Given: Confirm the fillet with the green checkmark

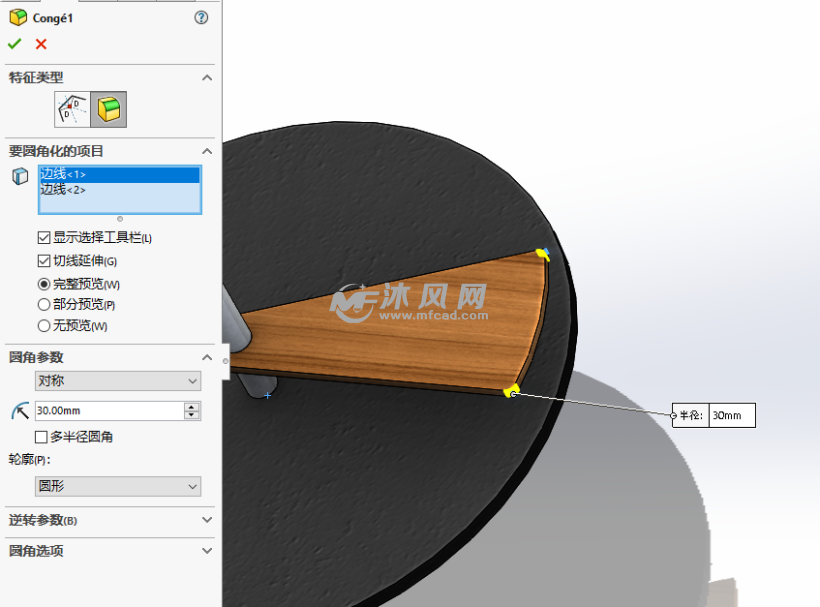Looking at the screenshot, I should point(15,44).
